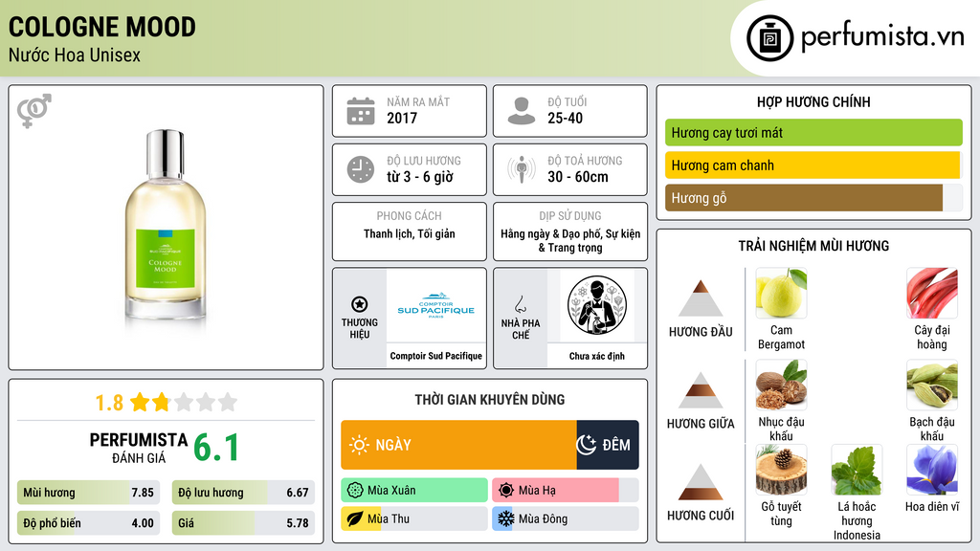Click the moon icon in the Đêm bar
The width and height of the screenshot is (980, 551).
coord(587,445)
